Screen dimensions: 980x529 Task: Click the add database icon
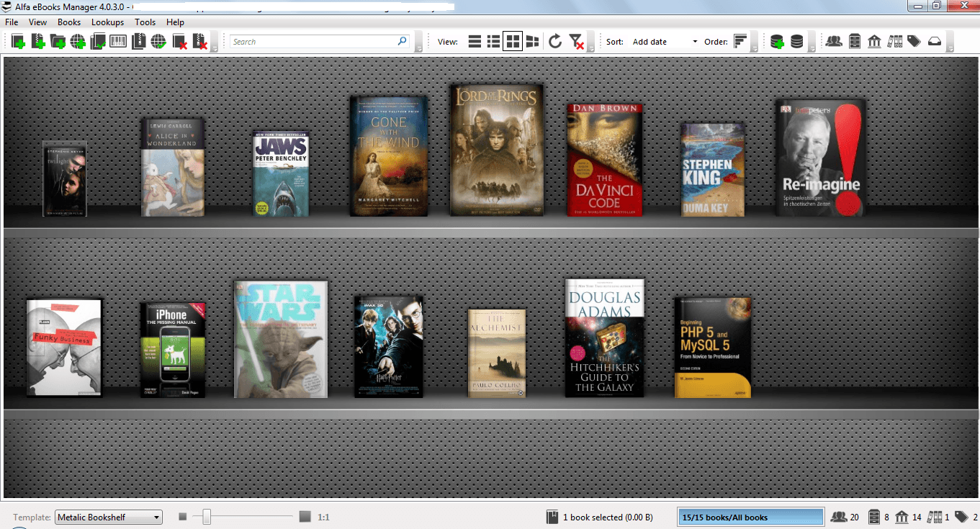pos(777,42)
